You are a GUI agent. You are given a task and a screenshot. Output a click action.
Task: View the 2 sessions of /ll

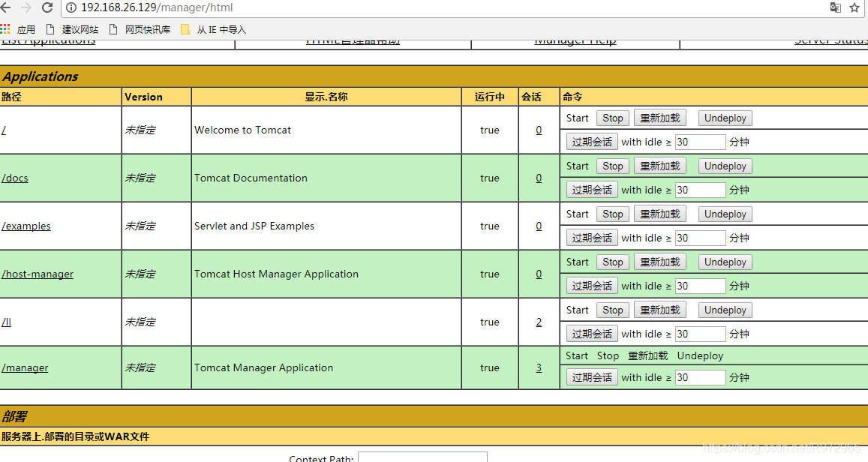pos(539,322)
